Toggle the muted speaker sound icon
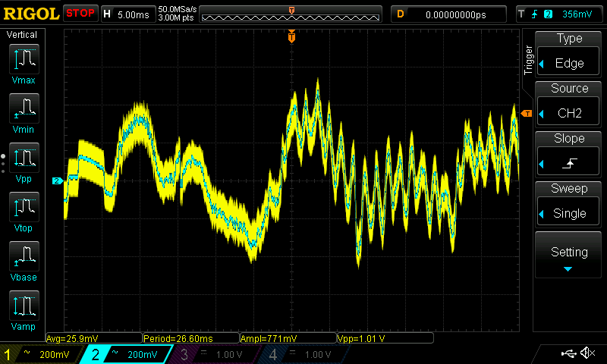This screenshot has height=364, width=607. click(588, 353)
